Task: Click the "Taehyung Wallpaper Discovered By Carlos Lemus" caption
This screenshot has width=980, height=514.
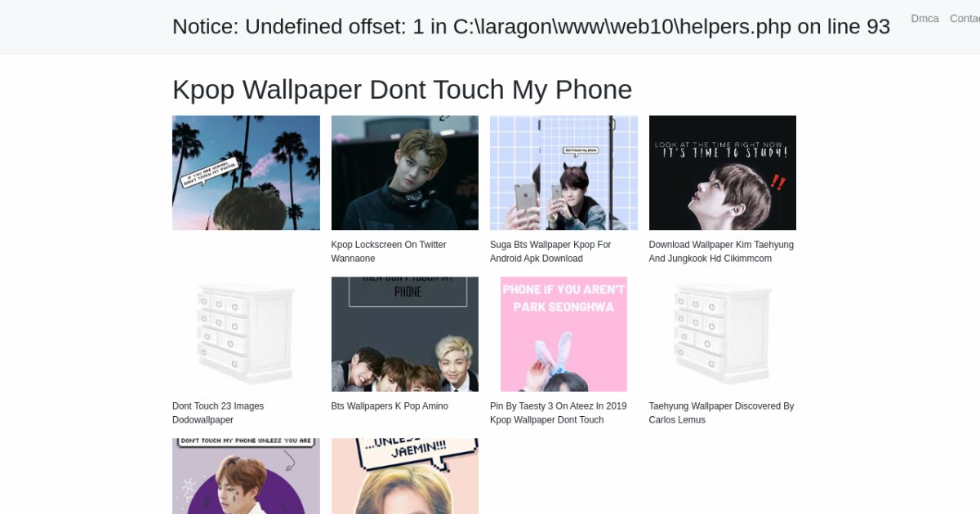Action: coord(721,413)
